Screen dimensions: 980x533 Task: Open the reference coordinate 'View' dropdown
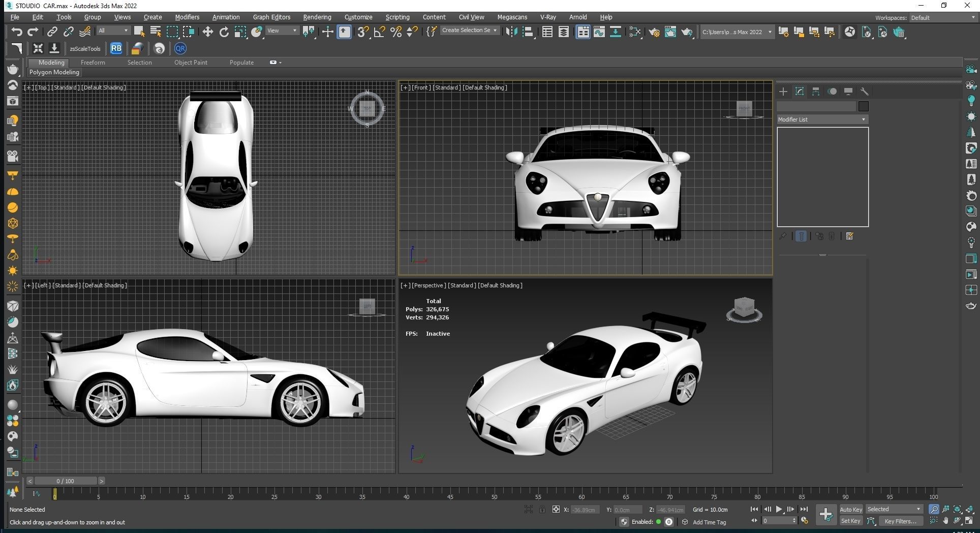(x=282, y=31)
